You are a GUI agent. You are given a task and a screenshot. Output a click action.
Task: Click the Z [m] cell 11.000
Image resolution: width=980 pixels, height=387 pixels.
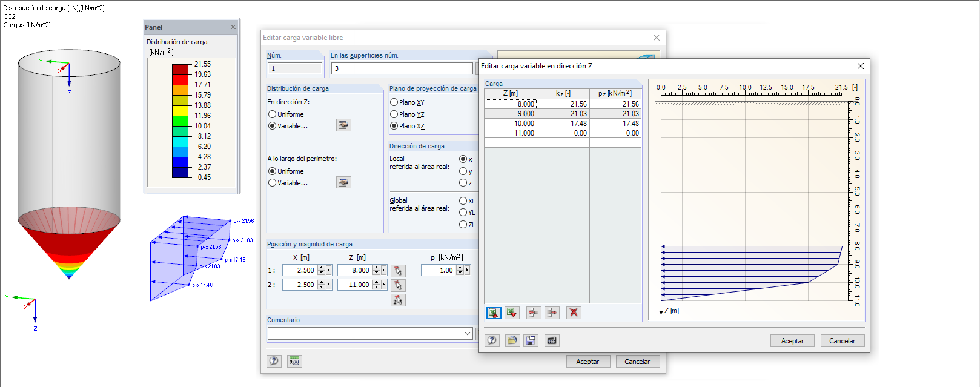pyautogui.click(x=511, y=133)
